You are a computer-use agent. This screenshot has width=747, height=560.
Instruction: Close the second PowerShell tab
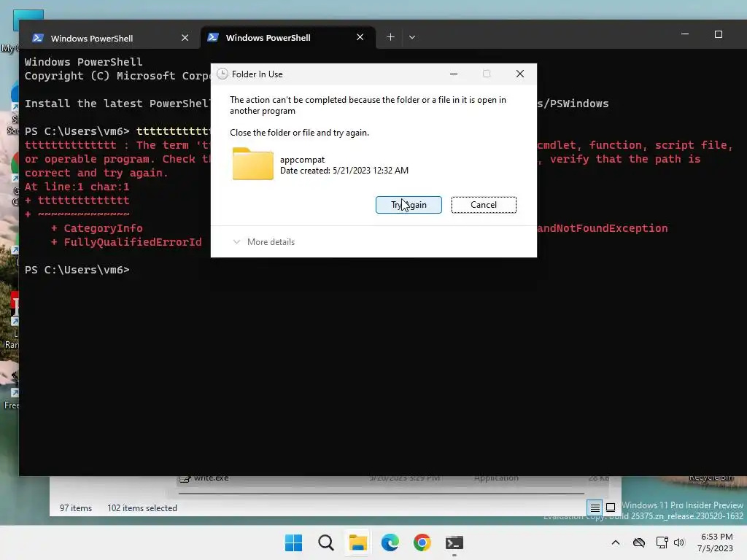point(360,37)
